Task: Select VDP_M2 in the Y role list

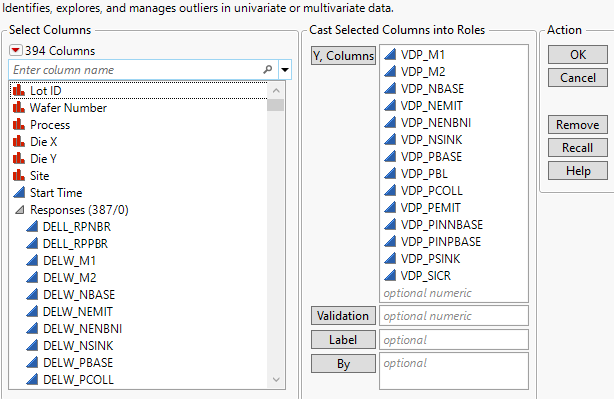Action: [454, 72]
